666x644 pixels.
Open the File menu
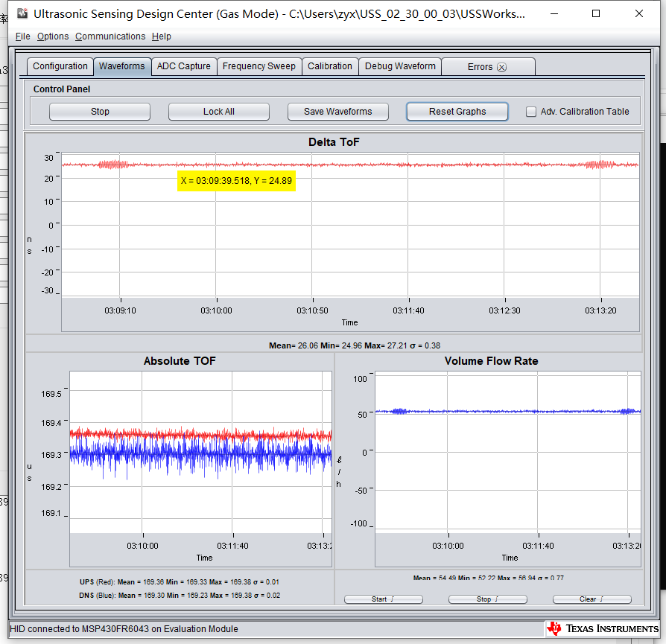click(22, 36)
